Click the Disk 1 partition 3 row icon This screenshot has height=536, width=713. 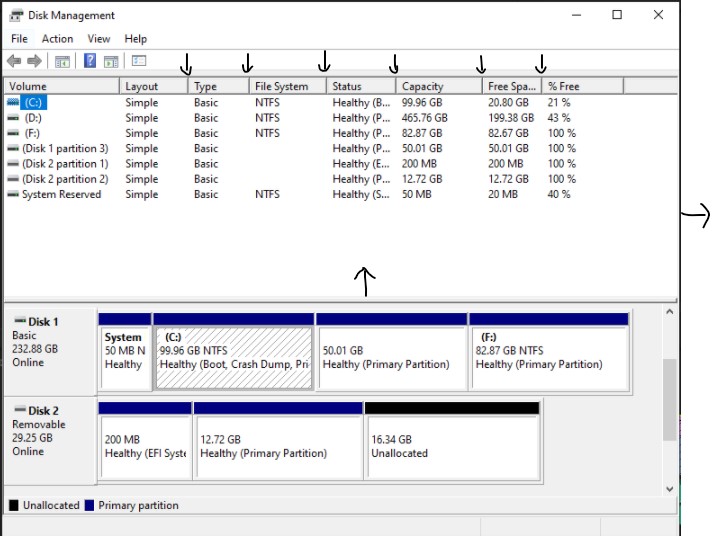tap(13, 149)
